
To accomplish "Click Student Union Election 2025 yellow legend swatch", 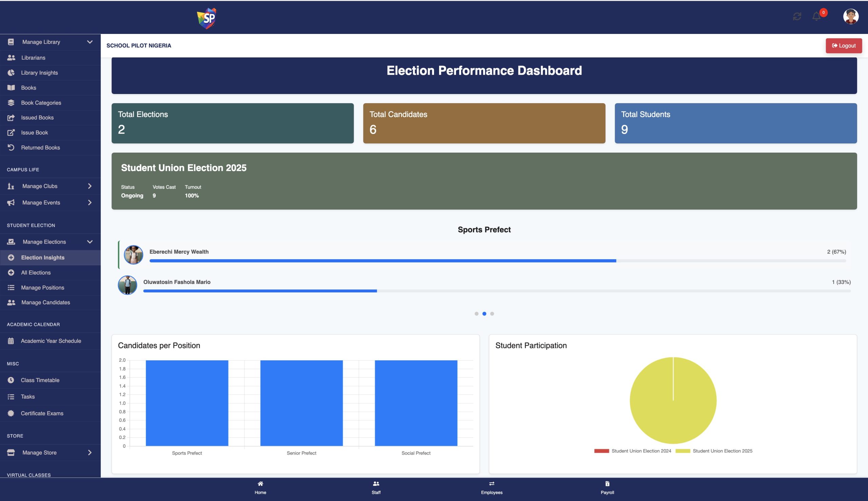I will [682, 451].
